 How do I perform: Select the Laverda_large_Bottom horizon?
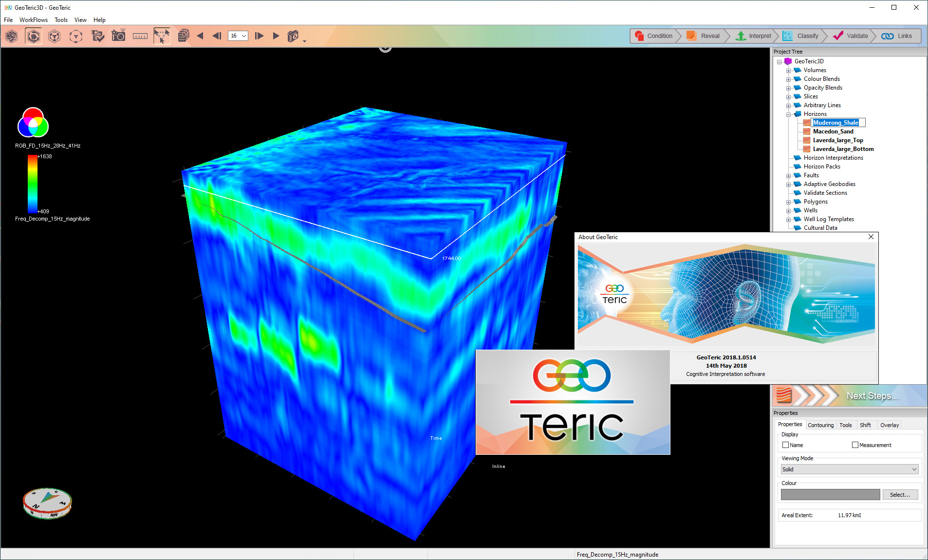click(x=843, y=149)
